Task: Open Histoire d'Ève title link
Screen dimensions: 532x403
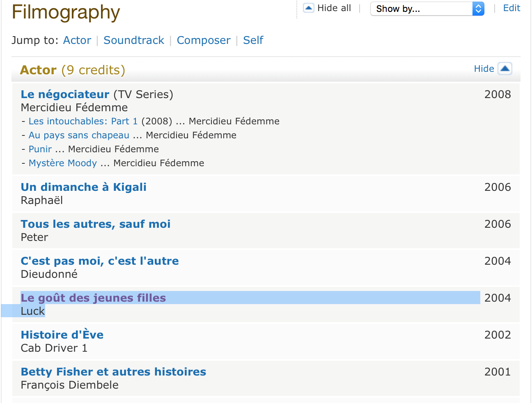Action: coord(62,335)
